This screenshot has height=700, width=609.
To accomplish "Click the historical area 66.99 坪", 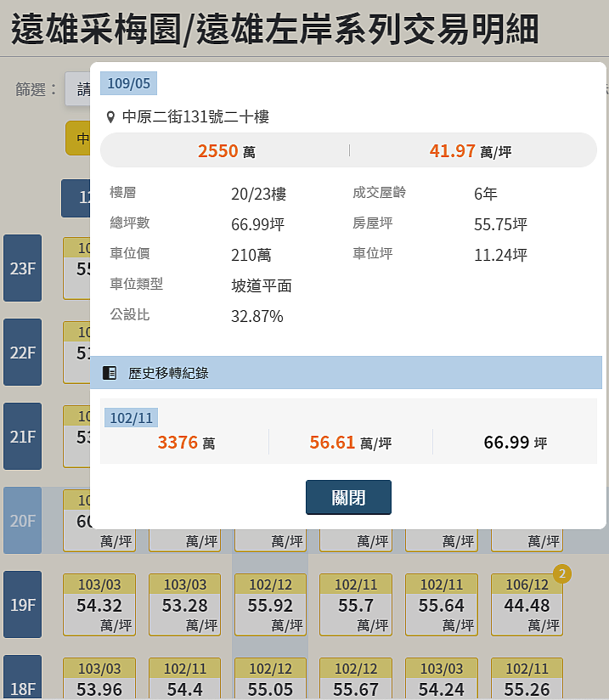I will pyautogui.click(x=516, y=443).
